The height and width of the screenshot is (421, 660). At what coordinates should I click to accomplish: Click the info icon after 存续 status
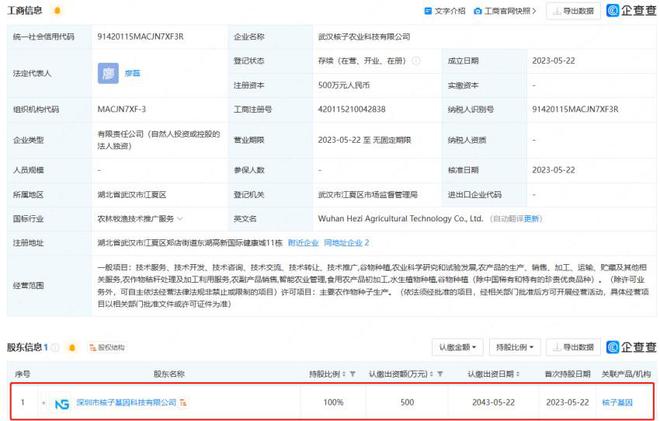[416, 61]
